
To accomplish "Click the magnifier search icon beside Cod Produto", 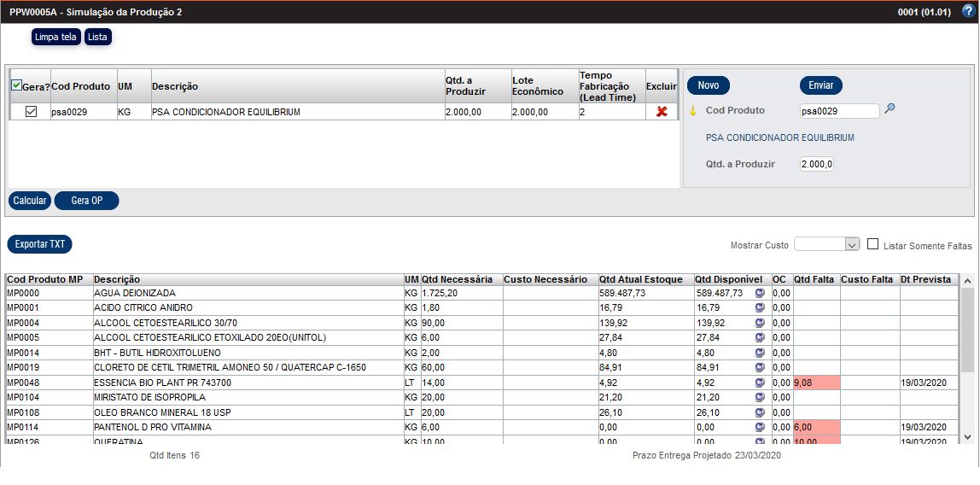I will pos(890,109).
